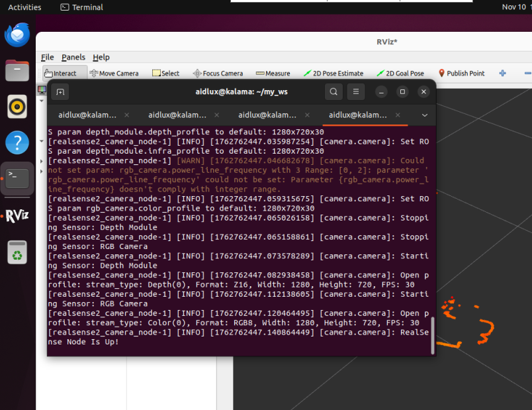
Task: Open the RViz Panels menu
Action: [73, 57]
